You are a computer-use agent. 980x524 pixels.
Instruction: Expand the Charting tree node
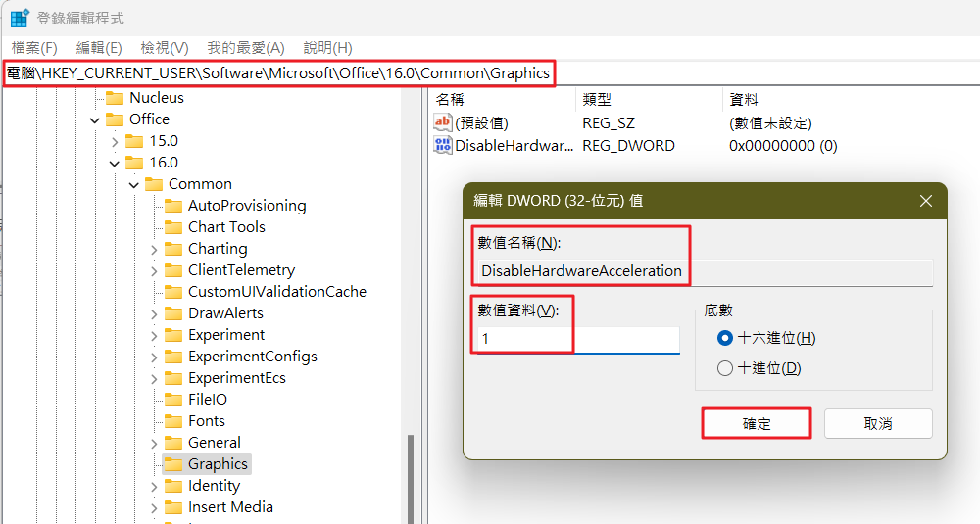pos(154,249)
